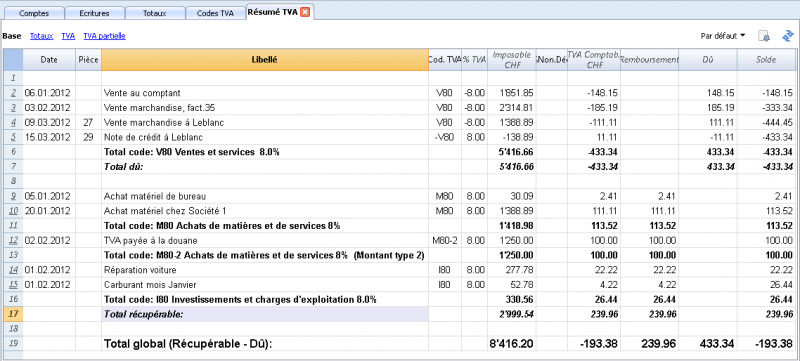Switch to the Ecritures tab
Viewport: 800px width, 361px height.
(94, 14)
